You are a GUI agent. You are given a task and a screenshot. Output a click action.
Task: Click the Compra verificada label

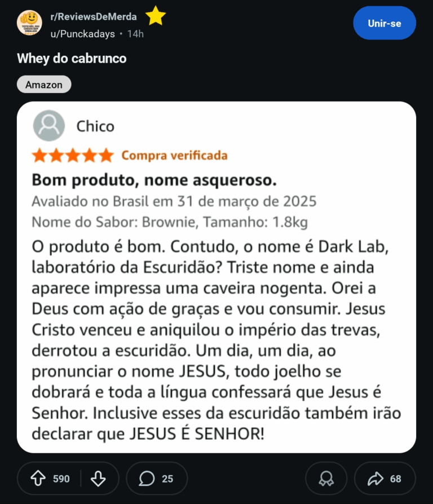pos(174,155)
